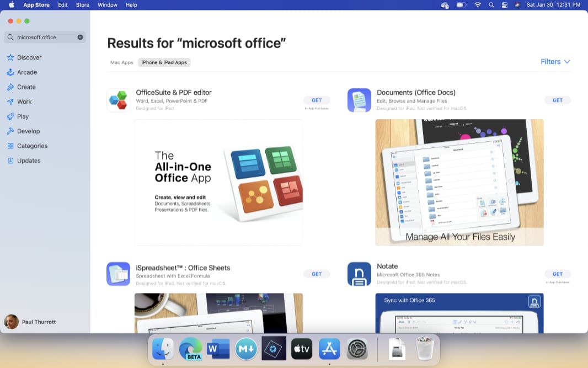The width and height of the screenshot is (588, 368).
Task: Open the Apple menu
Action: 11,5
